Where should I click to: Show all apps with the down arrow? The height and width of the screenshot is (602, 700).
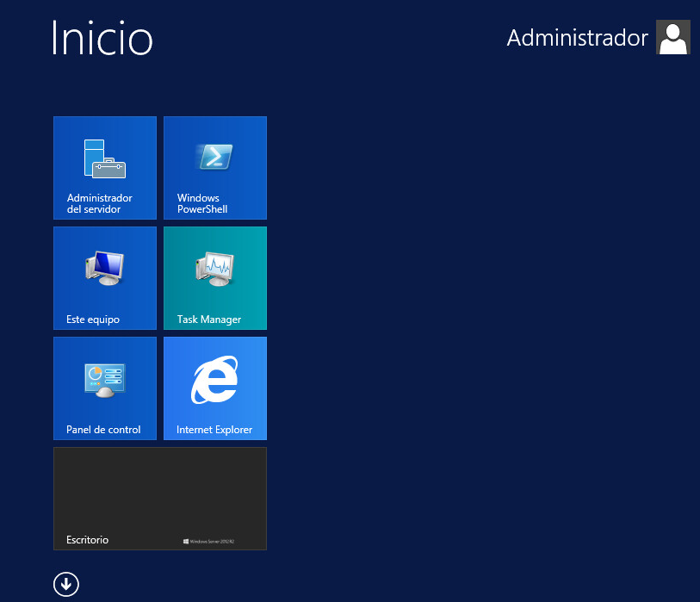(x=66, y=584)
